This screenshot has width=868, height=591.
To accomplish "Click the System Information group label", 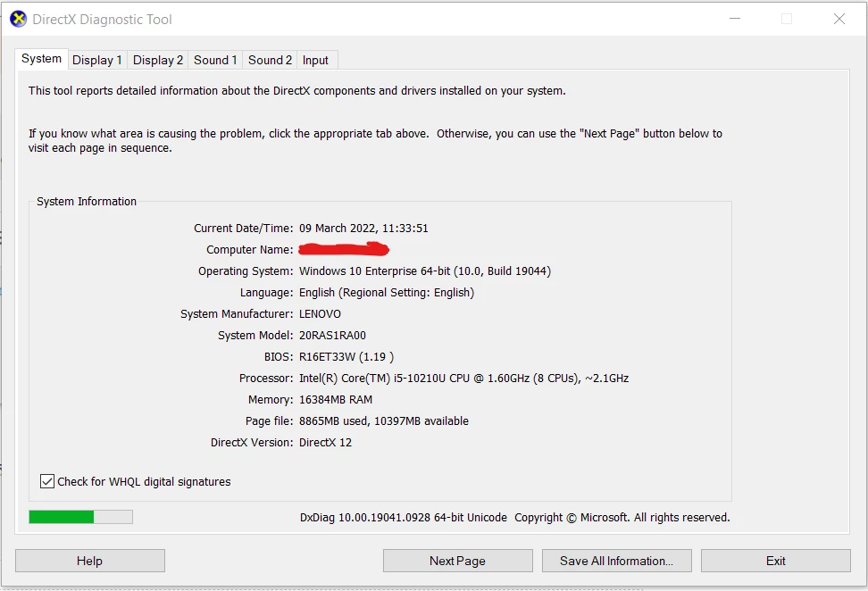I will point(87,202).
